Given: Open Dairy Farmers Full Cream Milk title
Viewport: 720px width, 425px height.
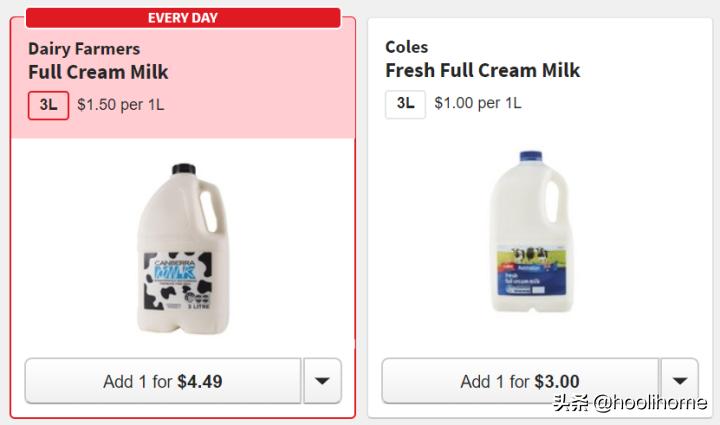Looking at the screenshot, I should click(x=98, y=72).
